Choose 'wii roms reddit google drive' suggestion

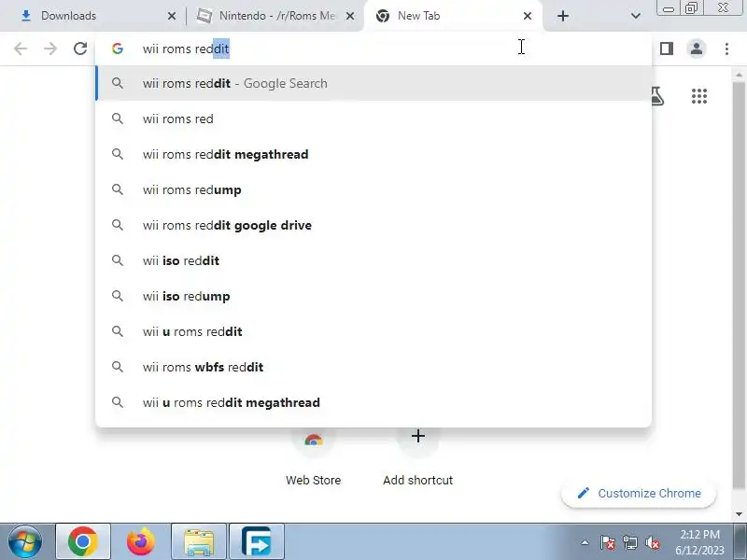[x=373, y=225]
